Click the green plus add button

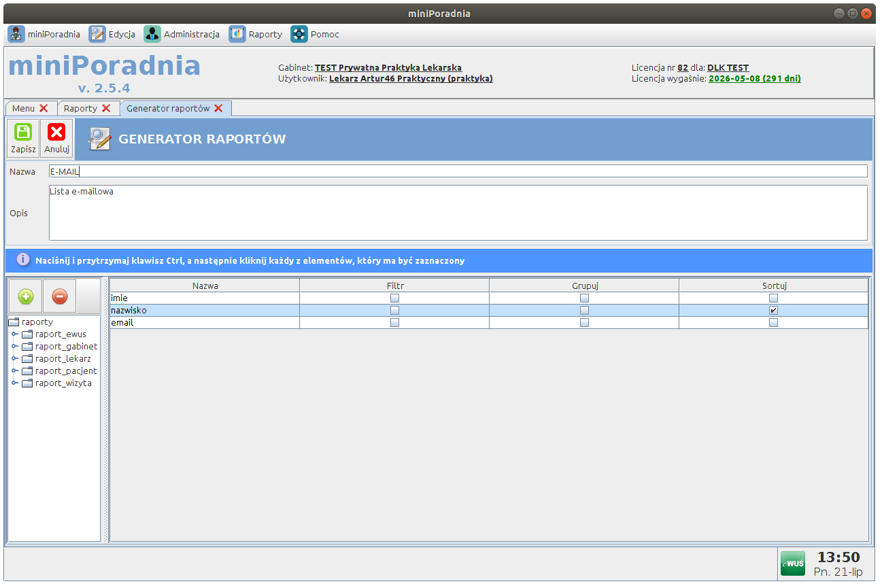[x=25, y=296]
